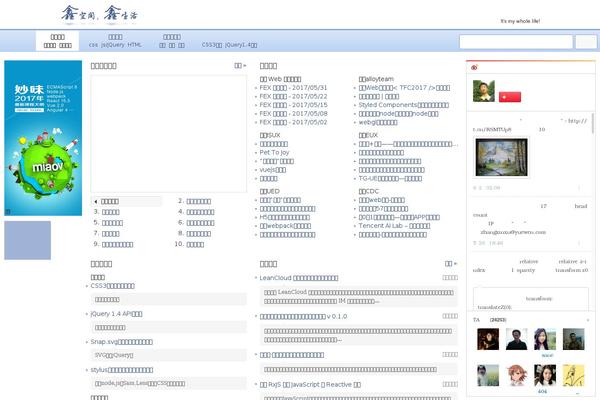Viewport: 600px width, 400px height.
Task: Open the 'Tencent AI Lab' article link
Action: [x=395, y=226]
